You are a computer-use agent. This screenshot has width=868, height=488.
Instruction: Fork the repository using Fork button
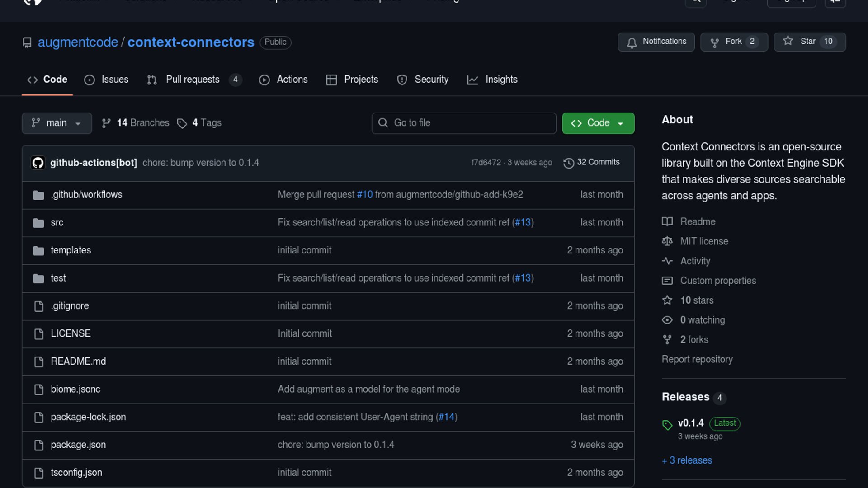pyautogui.click(x=733, y=42)
